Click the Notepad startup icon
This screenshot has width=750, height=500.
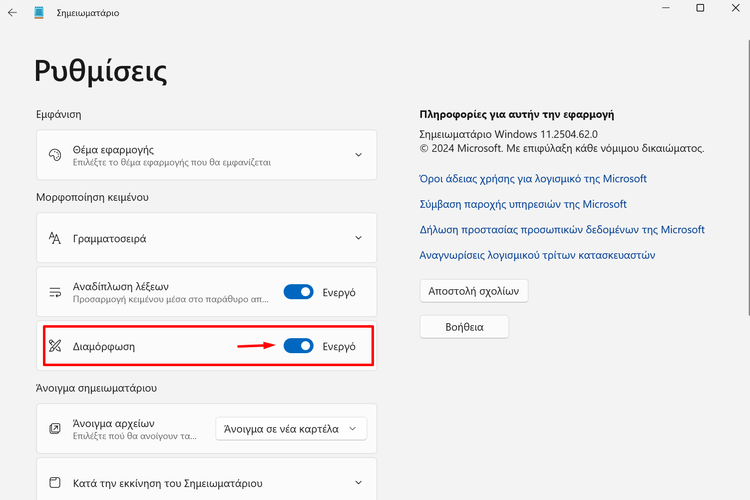(55, 483)
